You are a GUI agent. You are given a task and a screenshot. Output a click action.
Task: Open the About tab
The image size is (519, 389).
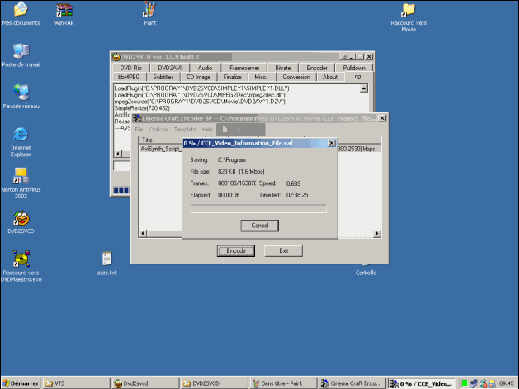tap(330, 77)
